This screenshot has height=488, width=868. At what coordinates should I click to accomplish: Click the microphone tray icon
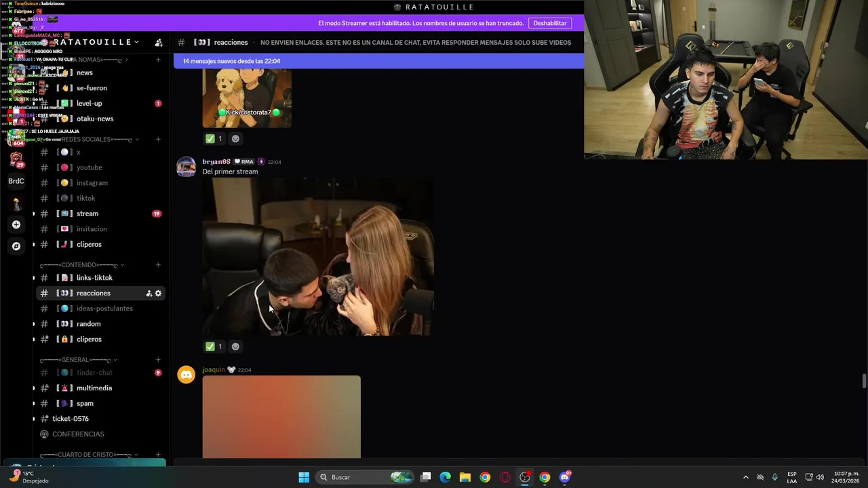pos(774,477)
